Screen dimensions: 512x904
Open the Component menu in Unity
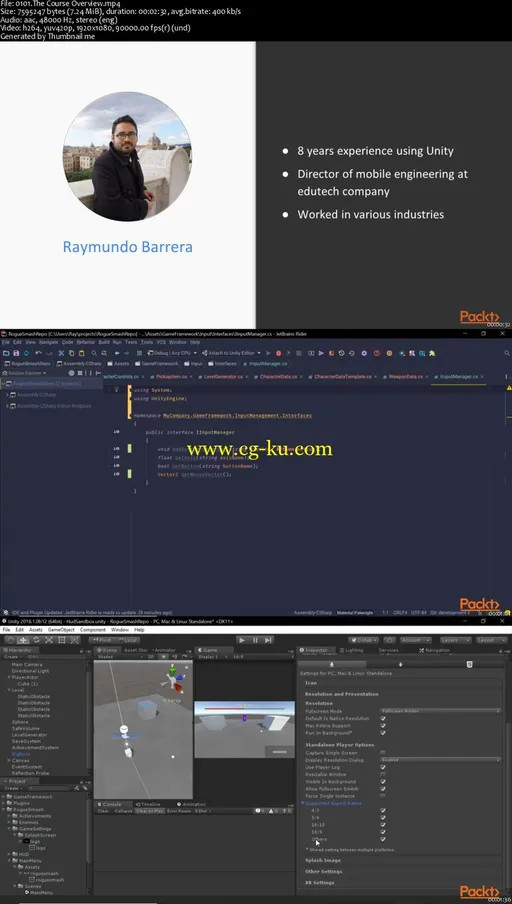tap(93, 630)
